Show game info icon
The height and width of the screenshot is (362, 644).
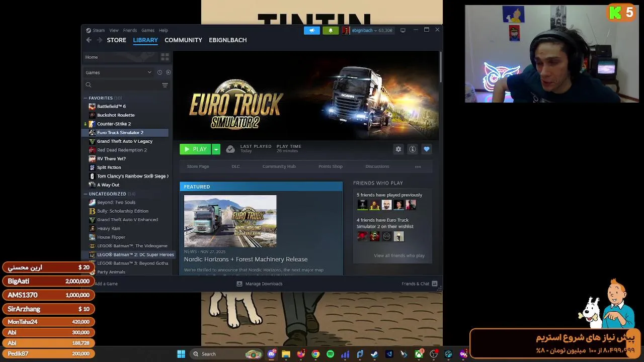click(413, 149)
